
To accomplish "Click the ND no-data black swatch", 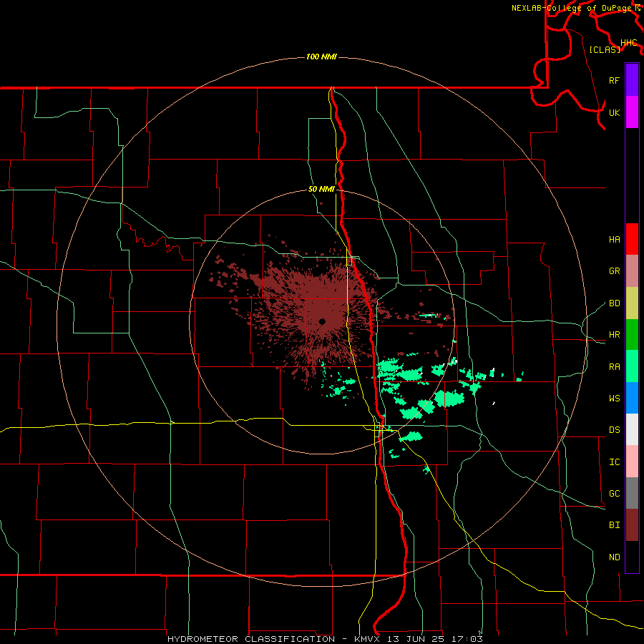I will coord(632,557).
